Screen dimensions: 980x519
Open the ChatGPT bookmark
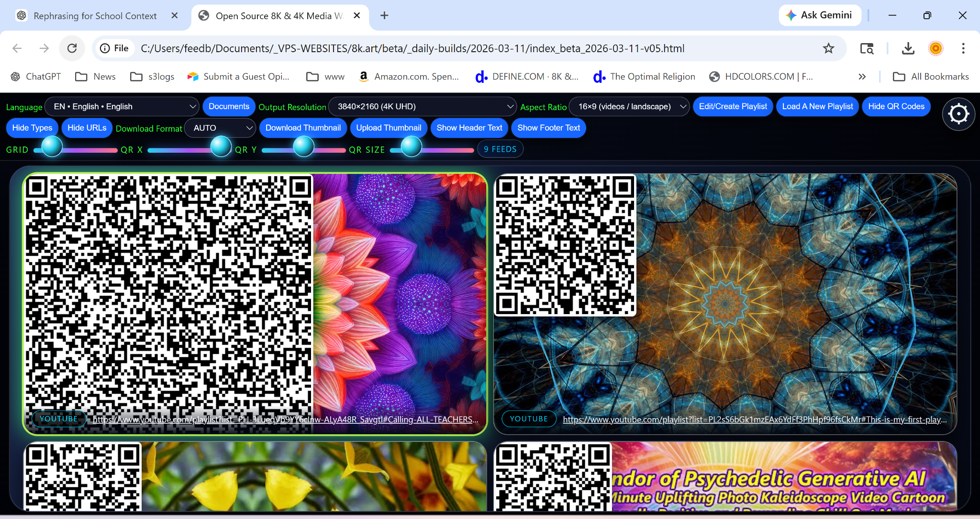(x=36, y=77)
